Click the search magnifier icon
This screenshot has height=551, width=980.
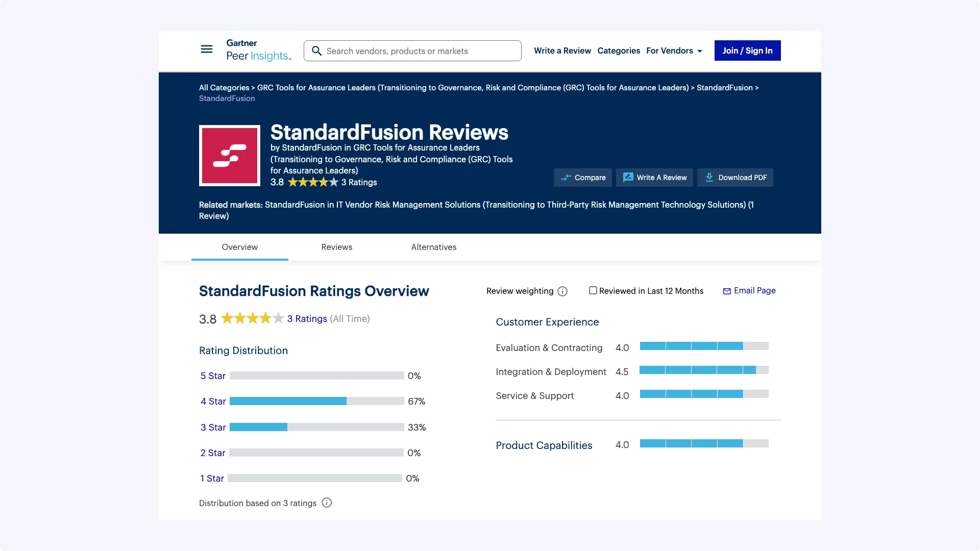click(x=316, y=51)
